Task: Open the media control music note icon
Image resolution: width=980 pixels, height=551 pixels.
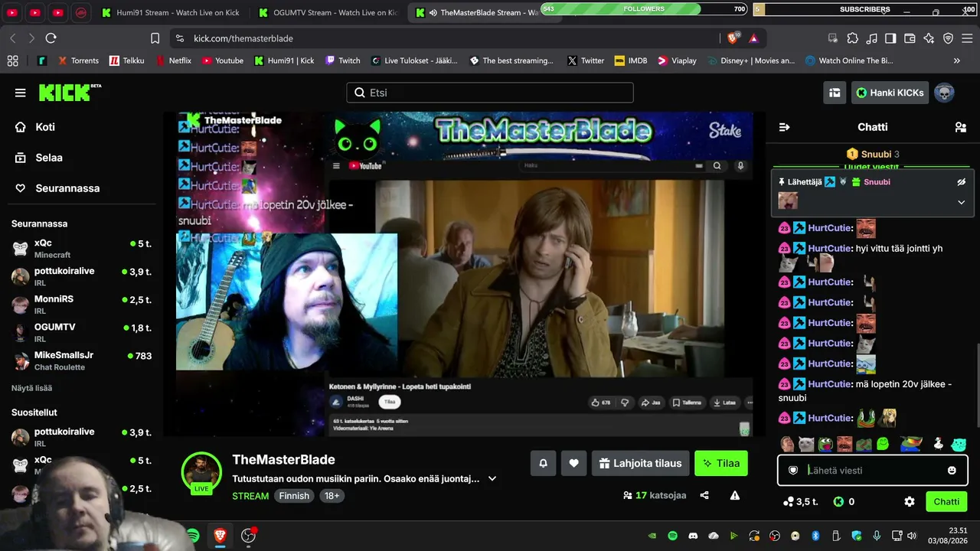Action: pos(871,38)
